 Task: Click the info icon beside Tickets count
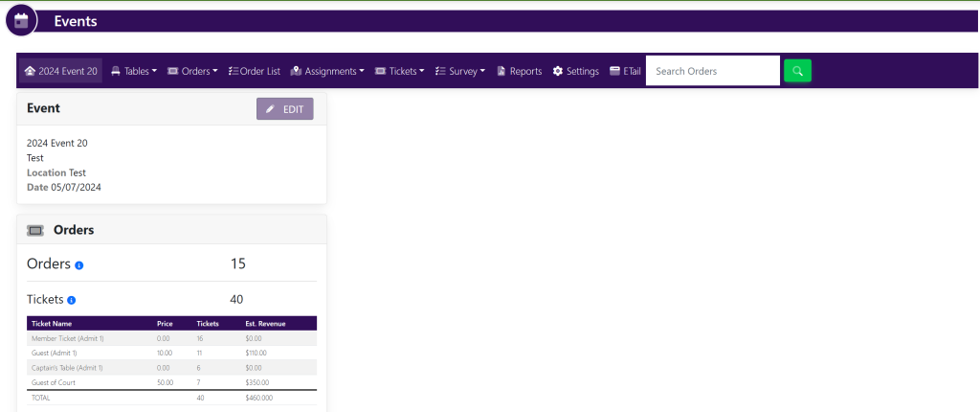72,300
